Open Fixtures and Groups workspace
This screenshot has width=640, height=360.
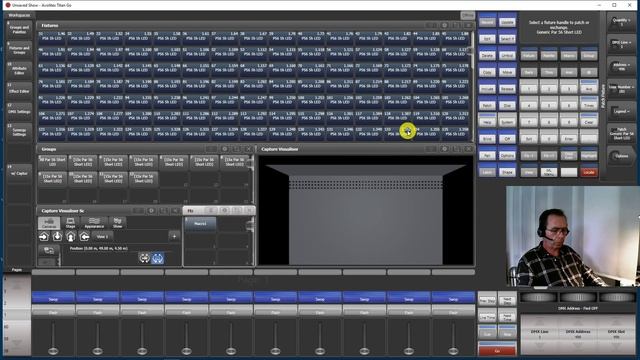point(19,50)
